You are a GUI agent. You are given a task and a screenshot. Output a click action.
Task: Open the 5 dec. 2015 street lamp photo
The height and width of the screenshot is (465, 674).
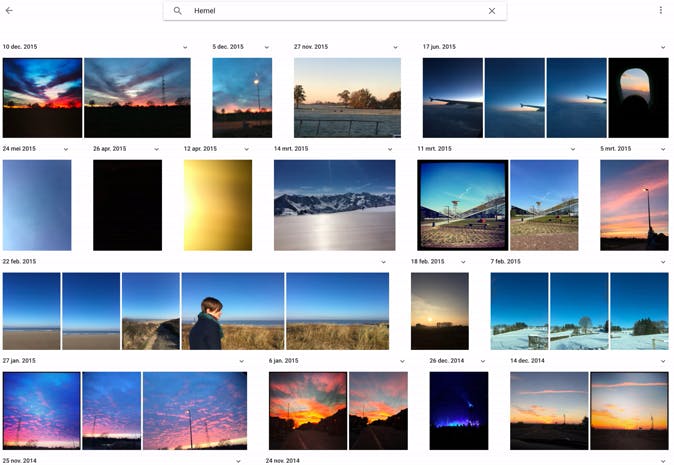tap(242, 98)
